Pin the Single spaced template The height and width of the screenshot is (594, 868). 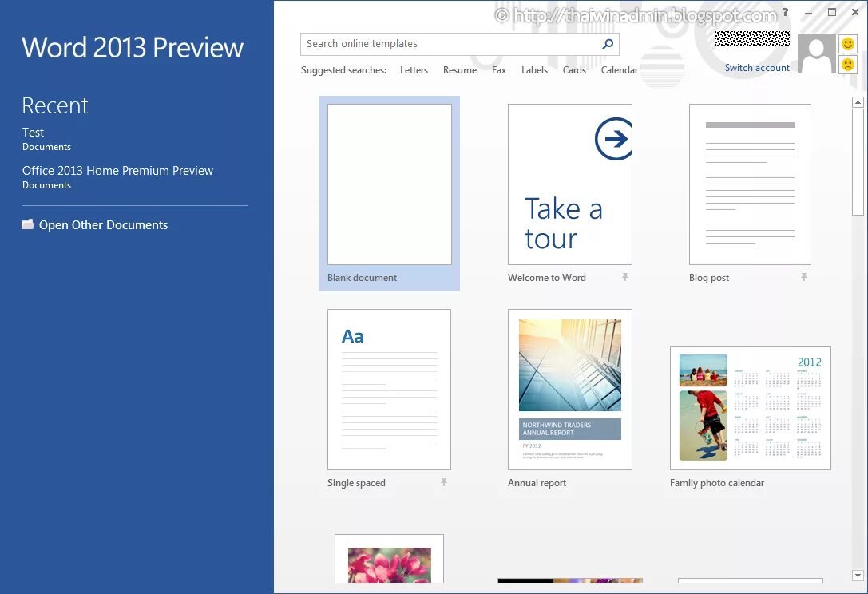(x=443, y=482)
